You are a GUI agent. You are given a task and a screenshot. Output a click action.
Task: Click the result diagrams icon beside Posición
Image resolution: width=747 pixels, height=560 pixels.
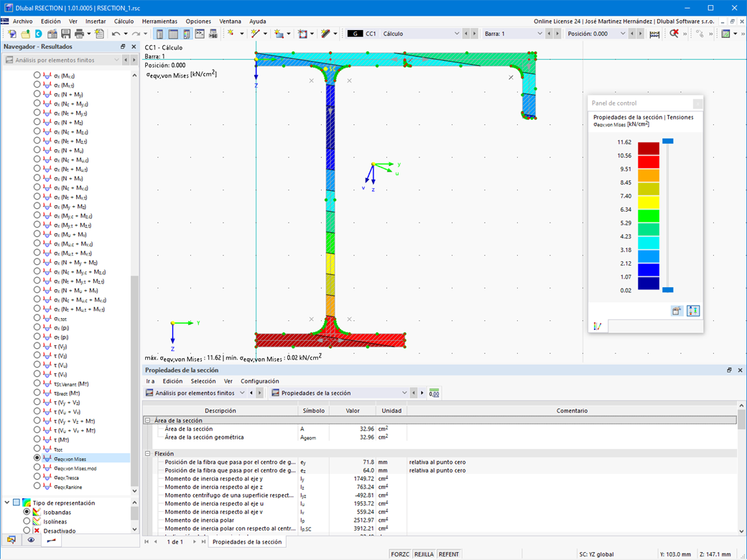(x=654, y=34)
